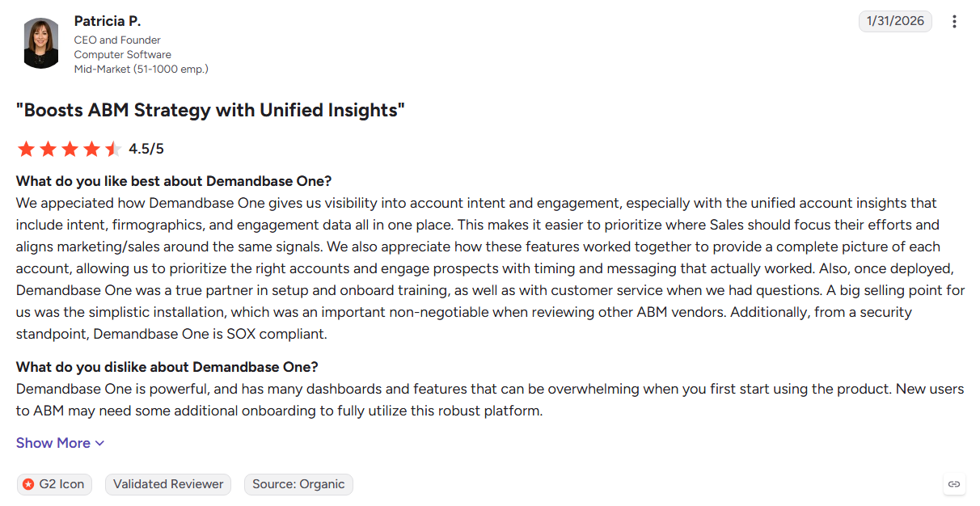
Task: Click the reviewer name Patricia P.
Action: 108,21
